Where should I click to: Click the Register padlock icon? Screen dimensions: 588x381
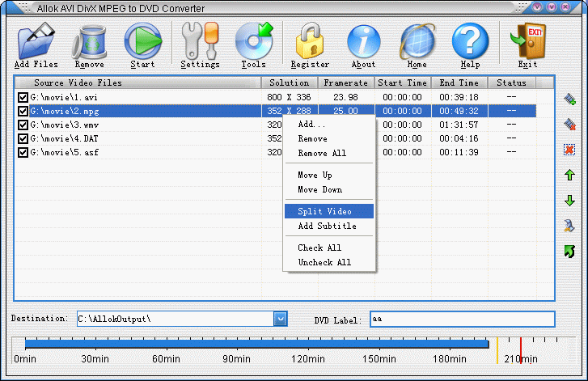pyautogui.click(x=310, y=41)
